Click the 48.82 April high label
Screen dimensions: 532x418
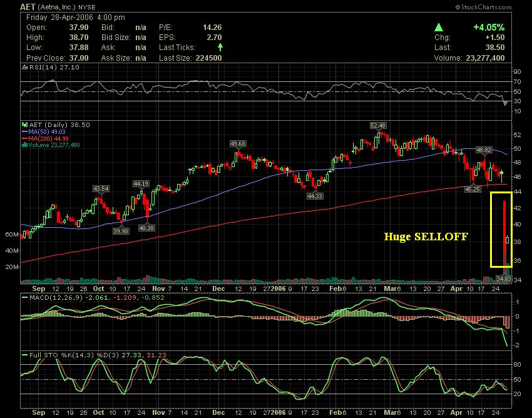(x=484, y=150)
